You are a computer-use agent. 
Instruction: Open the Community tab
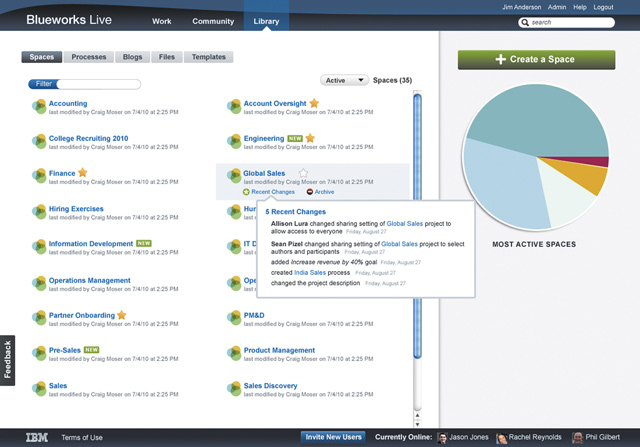[213, 21]
